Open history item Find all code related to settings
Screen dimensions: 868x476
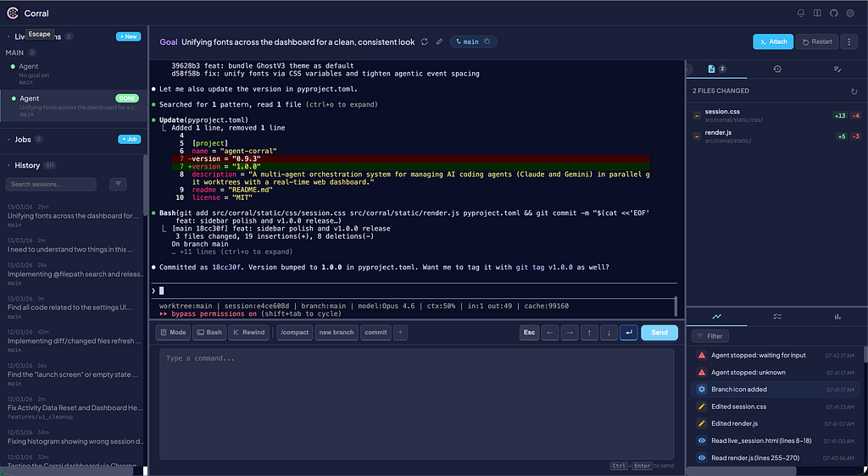73,307
